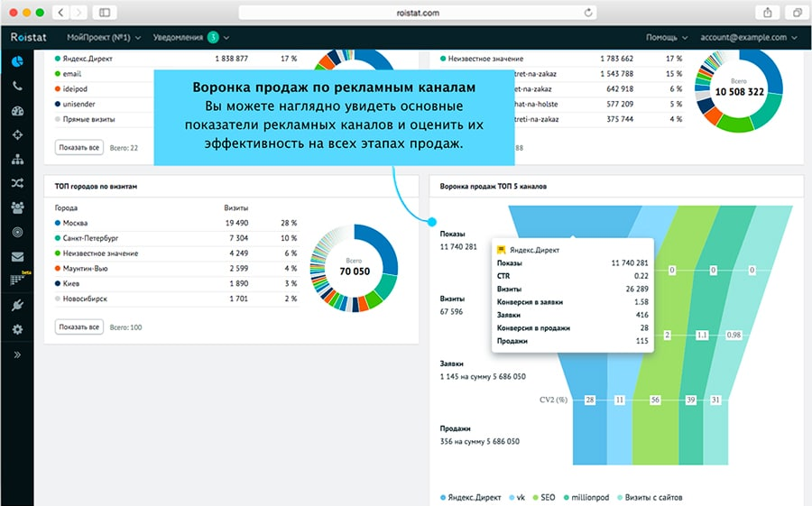Click the shuffle arrows icon in sidebar
The width and height of the screenshot is (812, 506).
[x=17, y=183]
